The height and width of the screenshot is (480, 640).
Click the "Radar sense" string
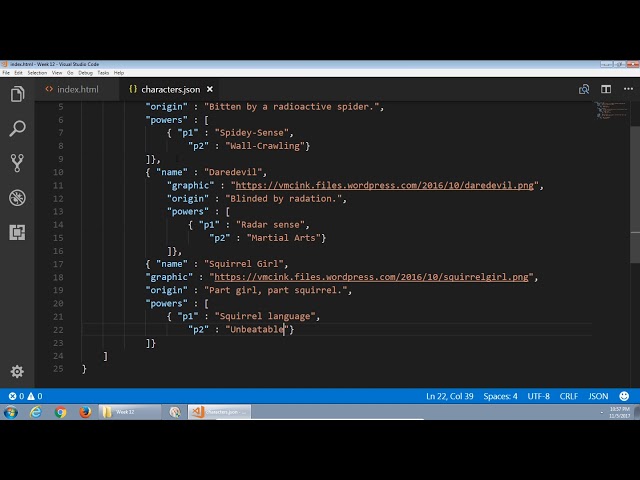[270, 224]
